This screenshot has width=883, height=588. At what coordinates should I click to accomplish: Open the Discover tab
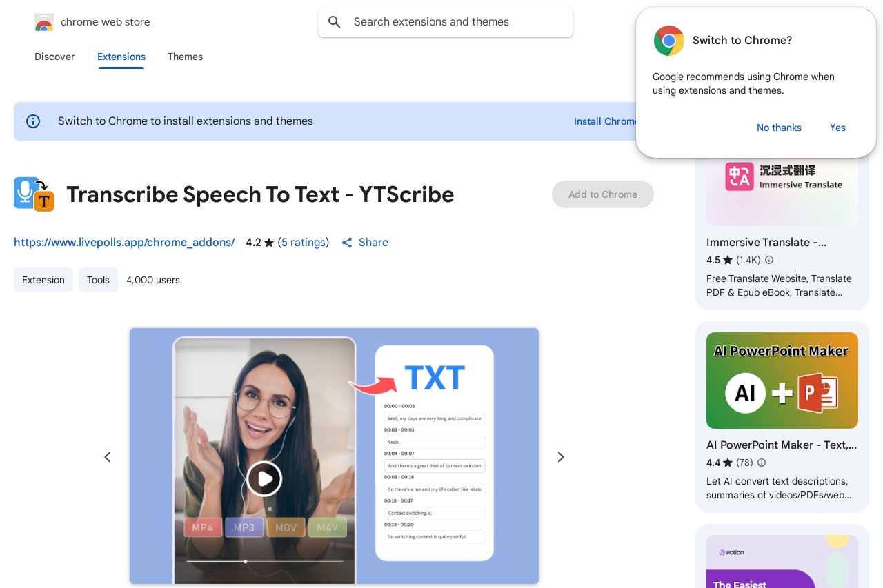coord(54,57)
